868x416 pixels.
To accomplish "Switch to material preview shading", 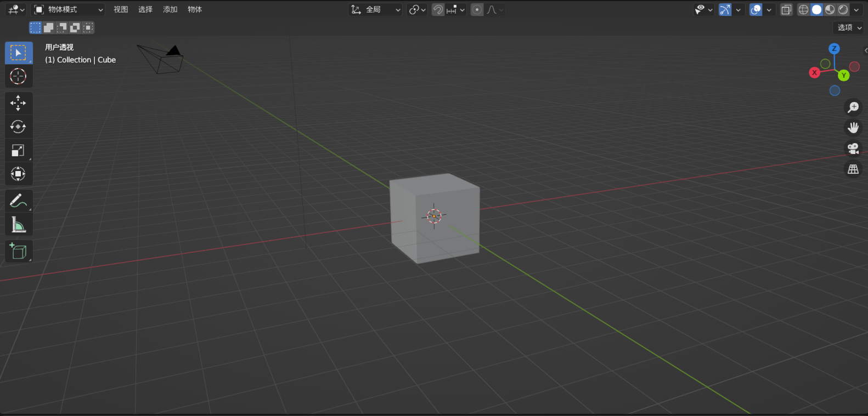I will [830, 9].
